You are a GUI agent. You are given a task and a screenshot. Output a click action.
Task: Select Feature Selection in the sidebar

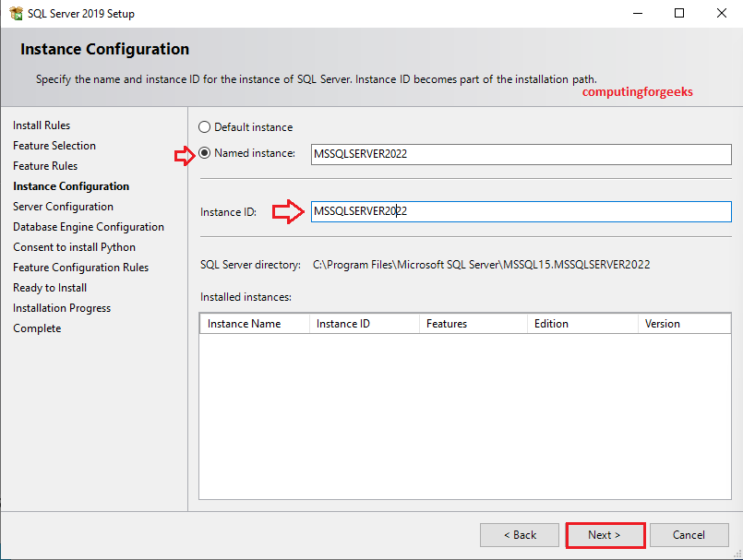pos(54,145)
